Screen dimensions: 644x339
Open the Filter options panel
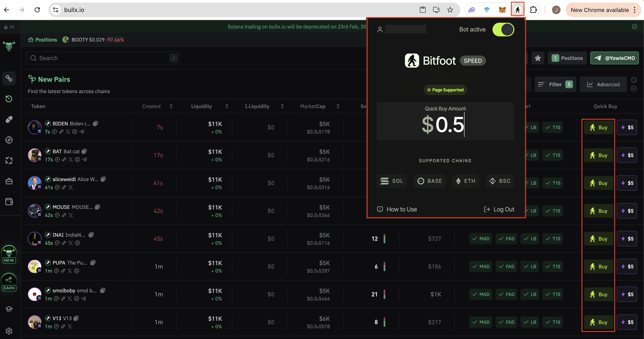[555, 85]
